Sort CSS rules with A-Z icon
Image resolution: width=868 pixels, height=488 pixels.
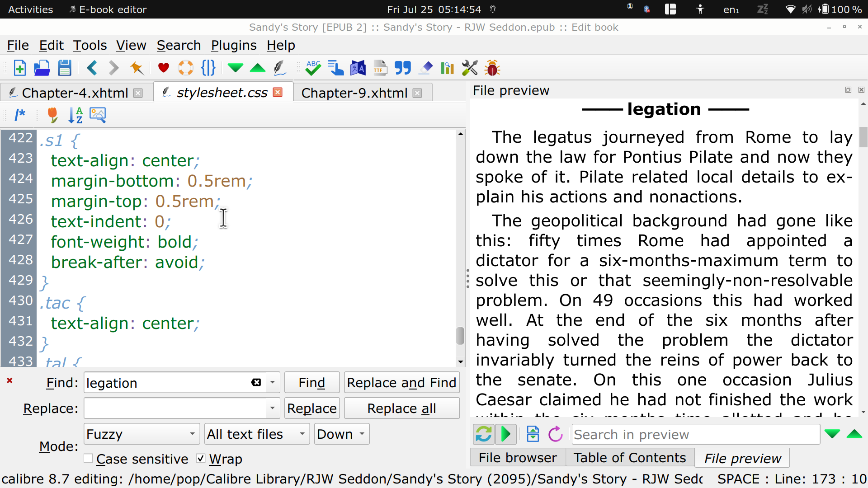coord(75,115)
